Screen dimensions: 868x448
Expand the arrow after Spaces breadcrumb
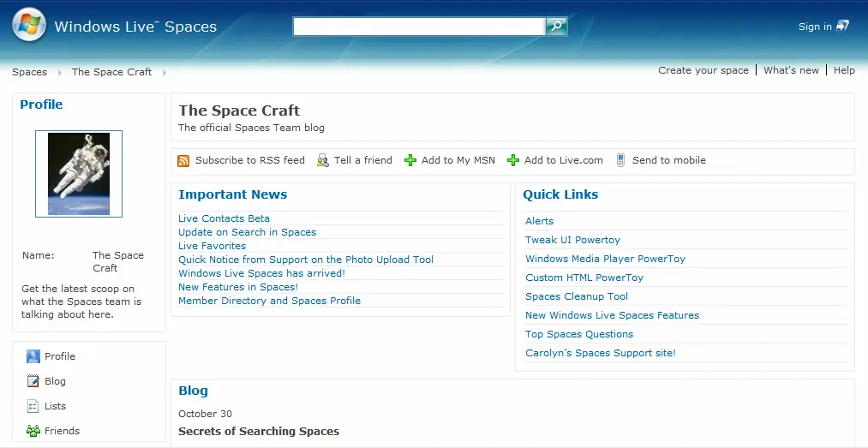point(60,73)
